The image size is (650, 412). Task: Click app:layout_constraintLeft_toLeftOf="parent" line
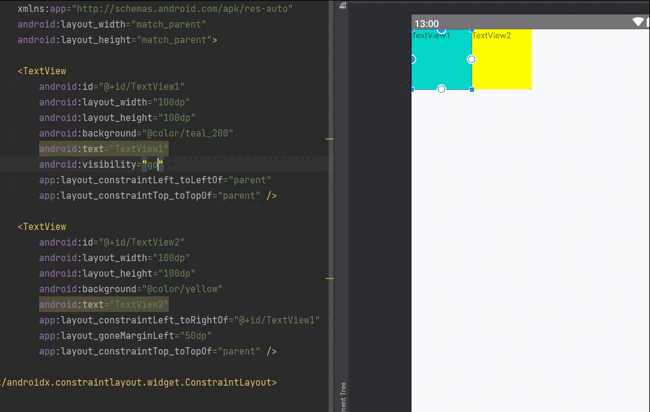point(155,180)
